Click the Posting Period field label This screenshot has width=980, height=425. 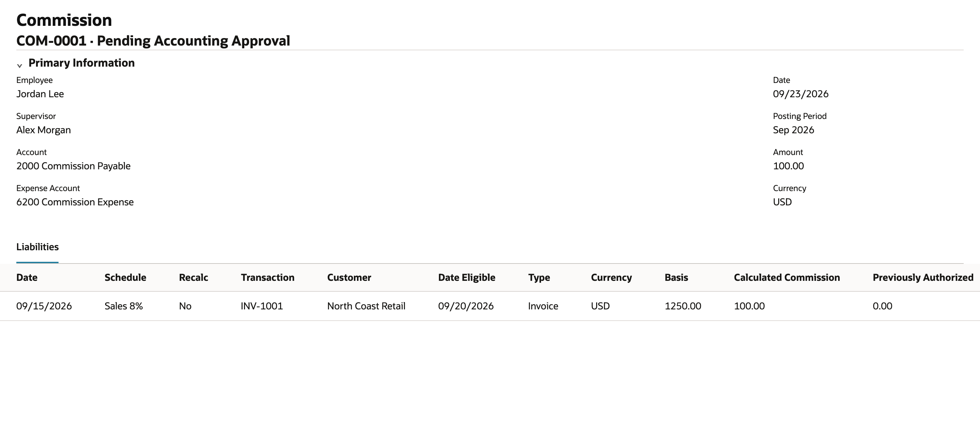[800, 116]
